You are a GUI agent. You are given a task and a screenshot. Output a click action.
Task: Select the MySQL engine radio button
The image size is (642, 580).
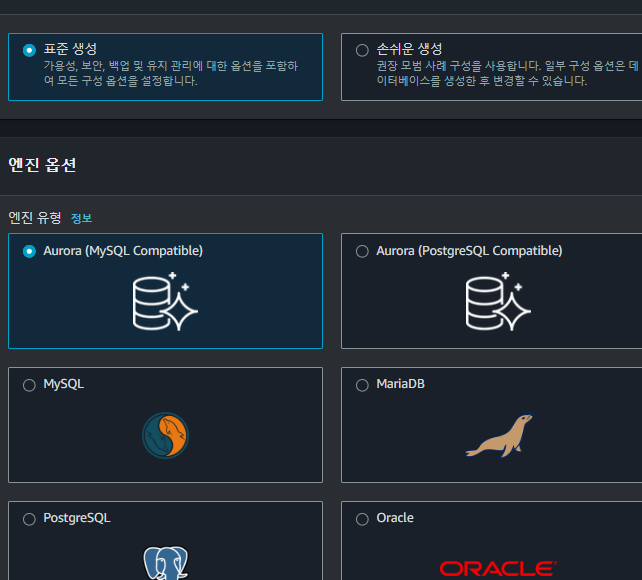29,385
